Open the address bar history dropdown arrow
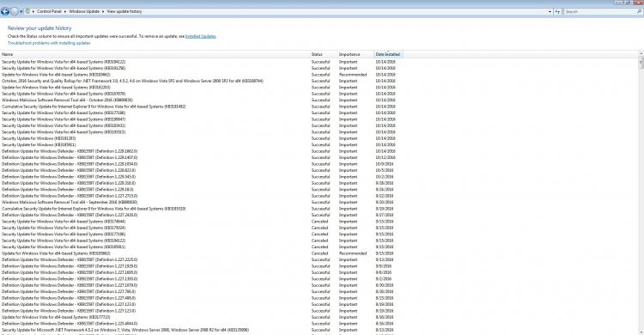This screenshot has height=335, width=644. point(550,12)
